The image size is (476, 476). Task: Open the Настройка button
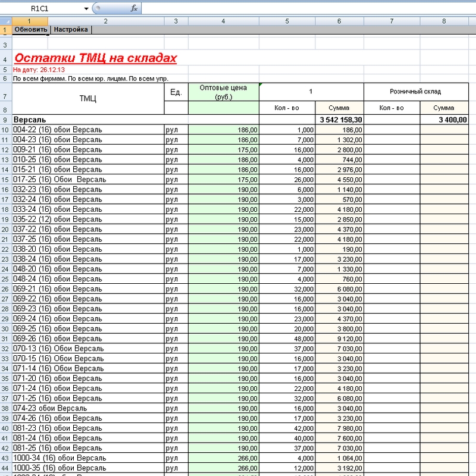(71, 29)
